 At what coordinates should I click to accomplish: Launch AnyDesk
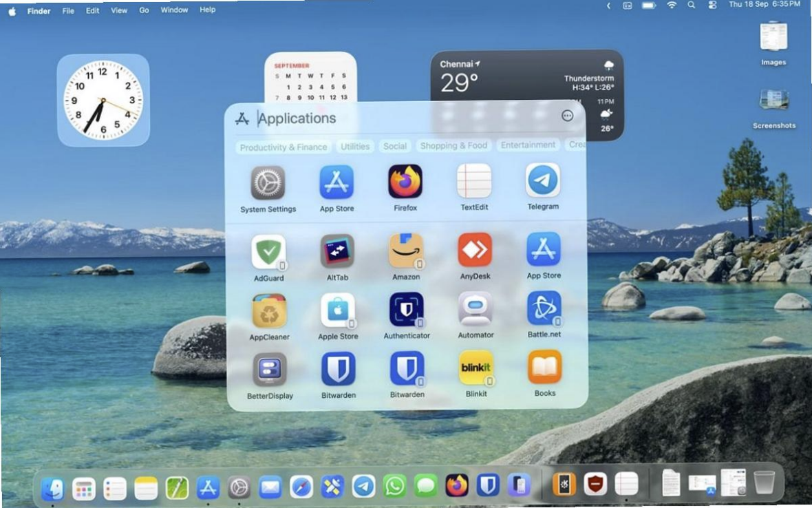click(475, 250)
